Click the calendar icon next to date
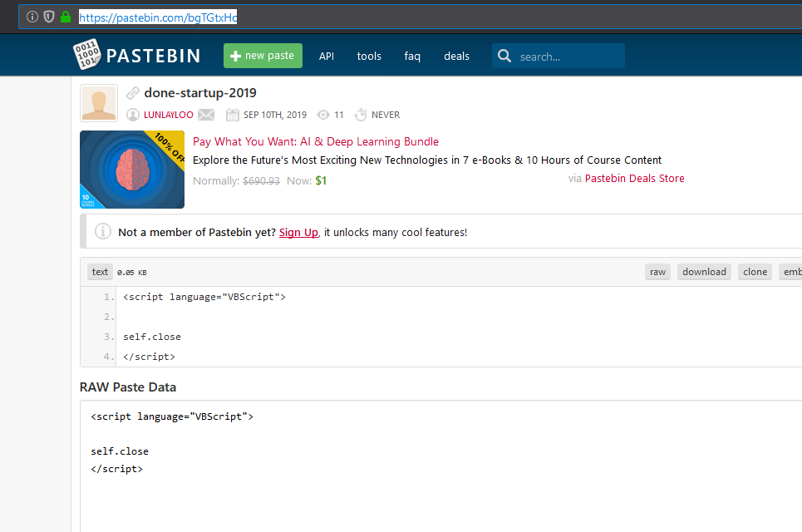Screen dimensions: 802x532 (232, 115)
